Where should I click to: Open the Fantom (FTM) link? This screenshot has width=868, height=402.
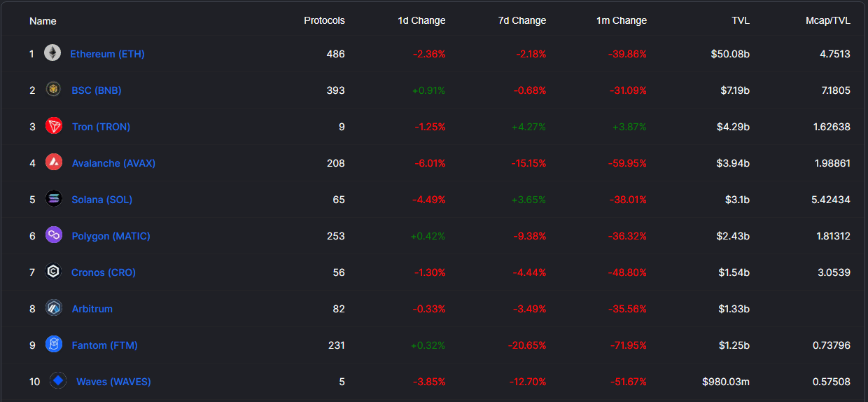[104, 345]
